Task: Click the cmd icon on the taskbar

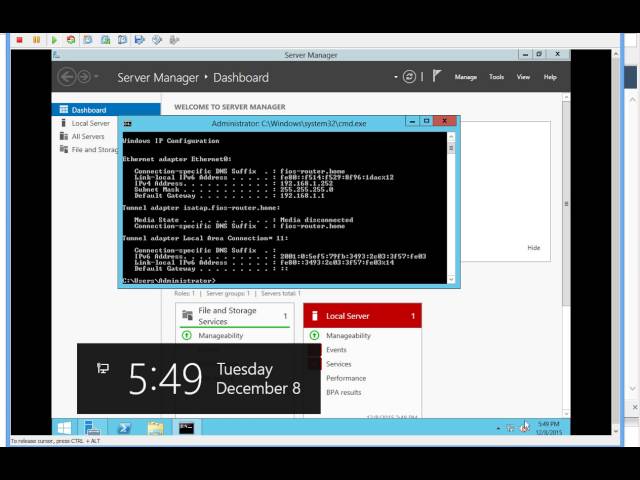Action: [x=186, y=428]
